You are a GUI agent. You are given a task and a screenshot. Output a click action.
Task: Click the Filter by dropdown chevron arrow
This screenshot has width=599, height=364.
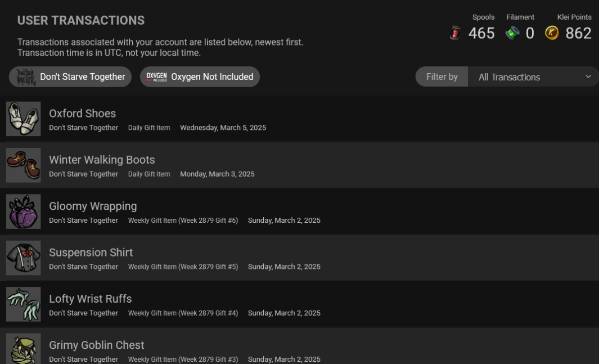click(x=588, y=77)
